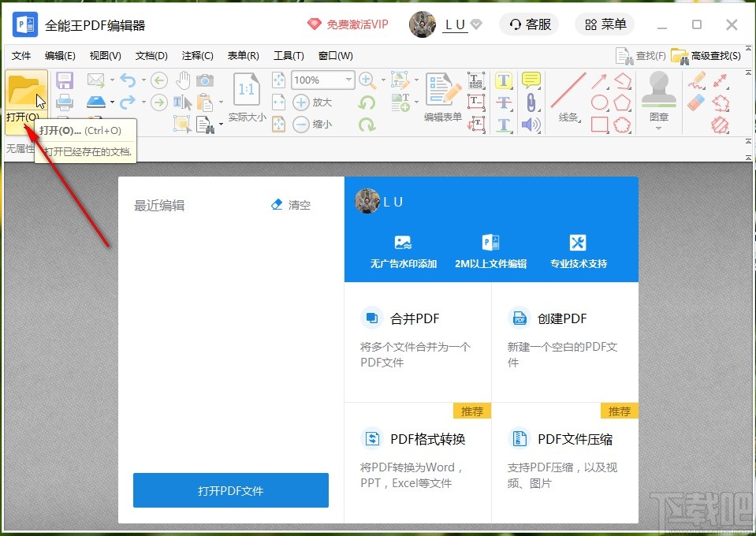Expand the Redo history dropdown arrow
Viewport: 756px width, 536px height.
(143, 102)
